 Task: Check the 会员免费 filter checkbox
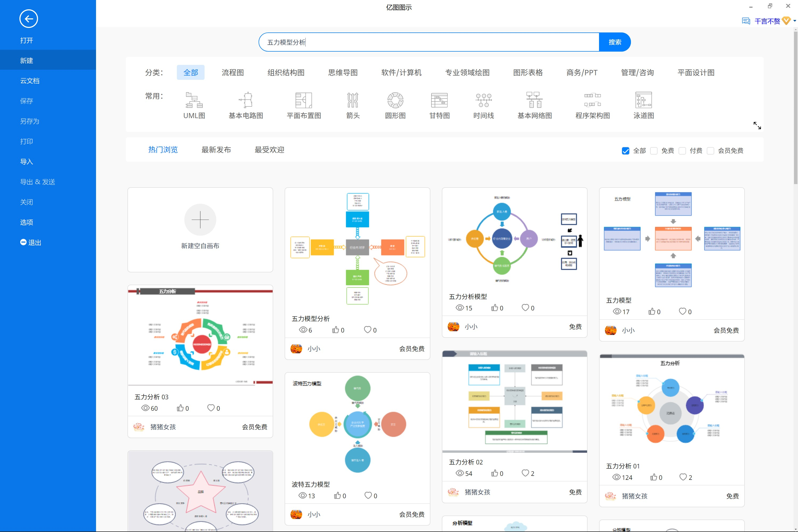(710, 151)
